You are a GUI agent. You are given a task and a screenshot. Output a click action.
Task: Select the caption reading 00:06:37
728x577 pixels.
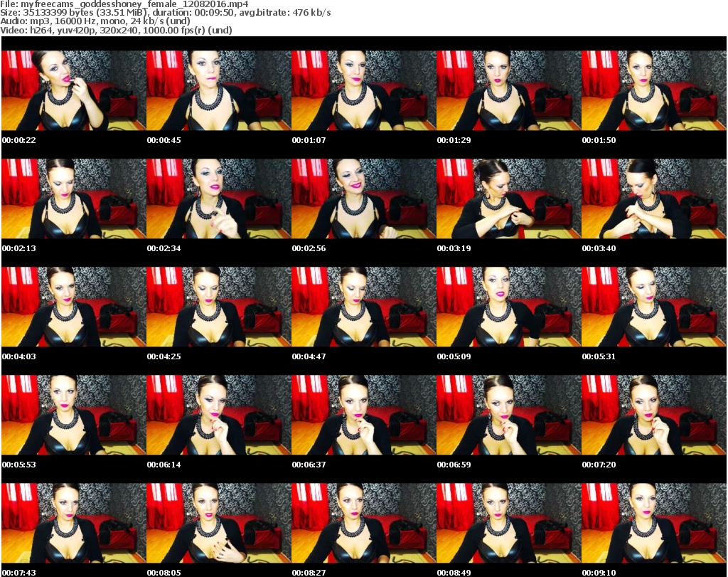point(309,465)
